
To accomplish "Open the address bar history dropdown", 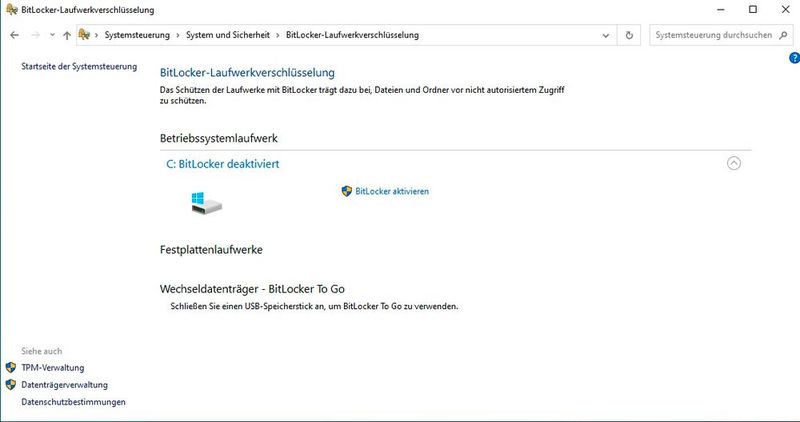I will (606, 35).
